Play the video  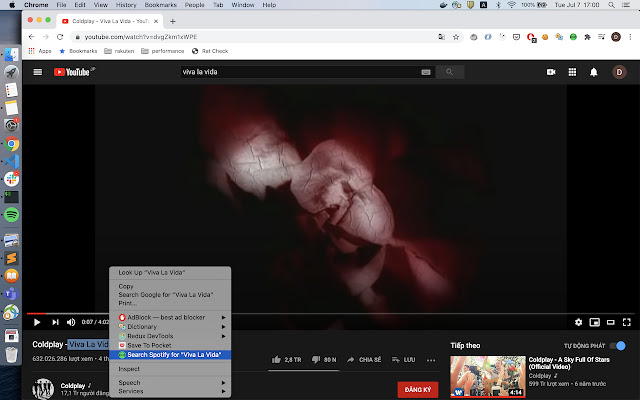click(x=37, y=322)
